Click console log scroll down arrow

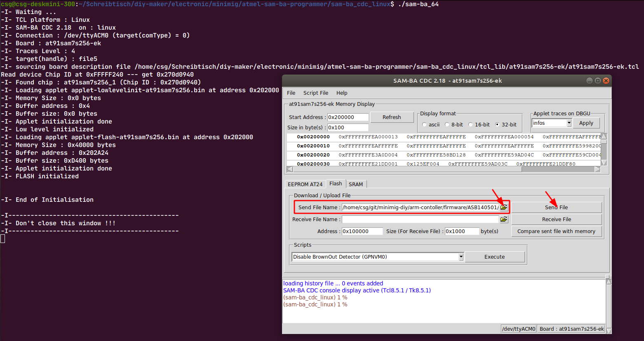click(x=609, y=330)
